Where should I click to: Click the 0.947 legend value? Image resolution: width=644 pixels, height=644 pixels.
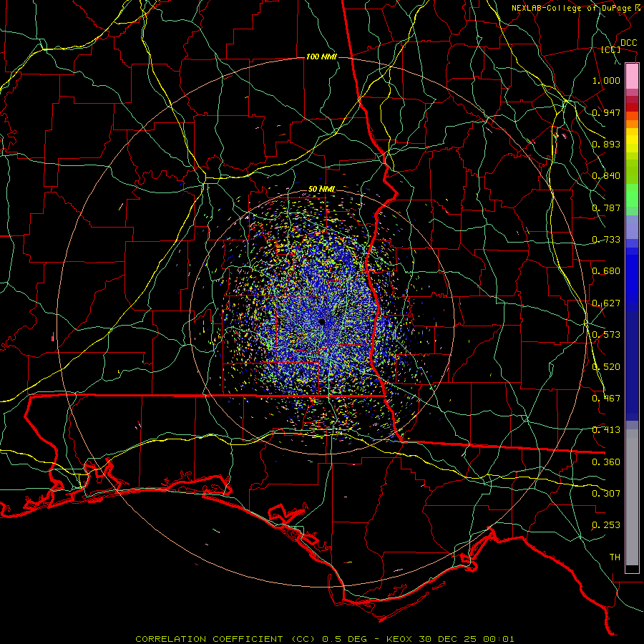(x=606, y=112)
